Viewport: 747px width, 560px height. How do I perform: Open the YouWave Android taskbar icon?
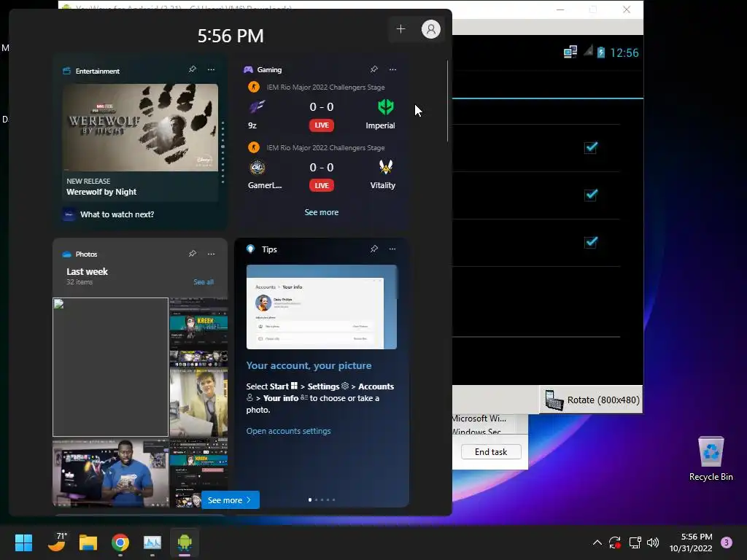click(185, 542)
